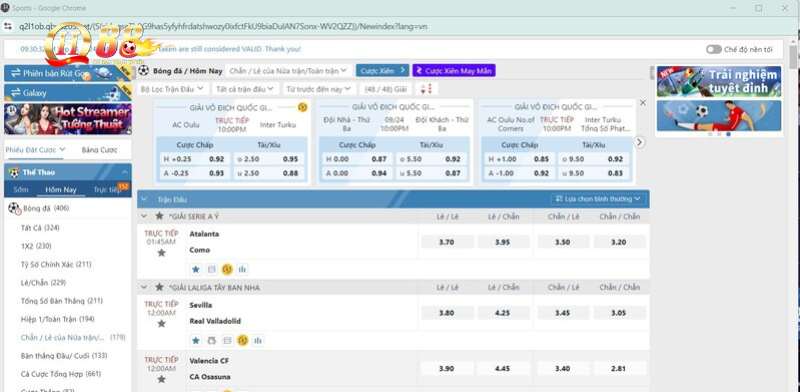Screen dimensions: 800x392
Task: Open 'Lẻ/Chẵn (229)' market
Action: coord(43,283)
